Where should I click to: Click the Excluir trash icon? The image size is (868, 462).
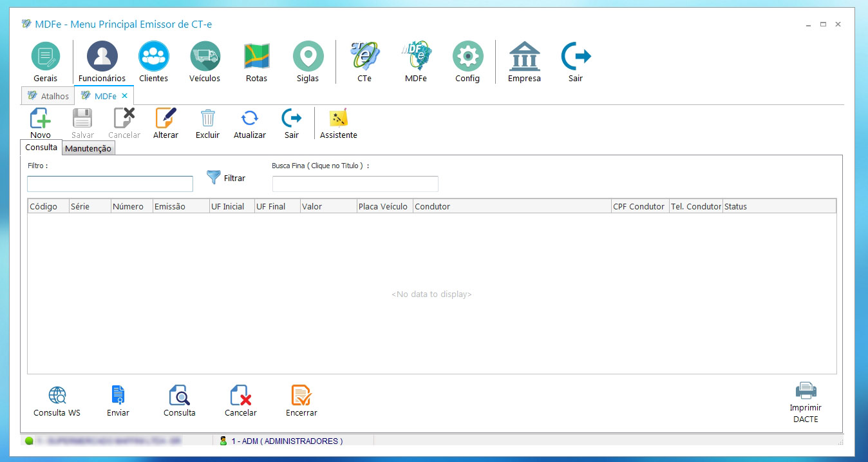207,119
